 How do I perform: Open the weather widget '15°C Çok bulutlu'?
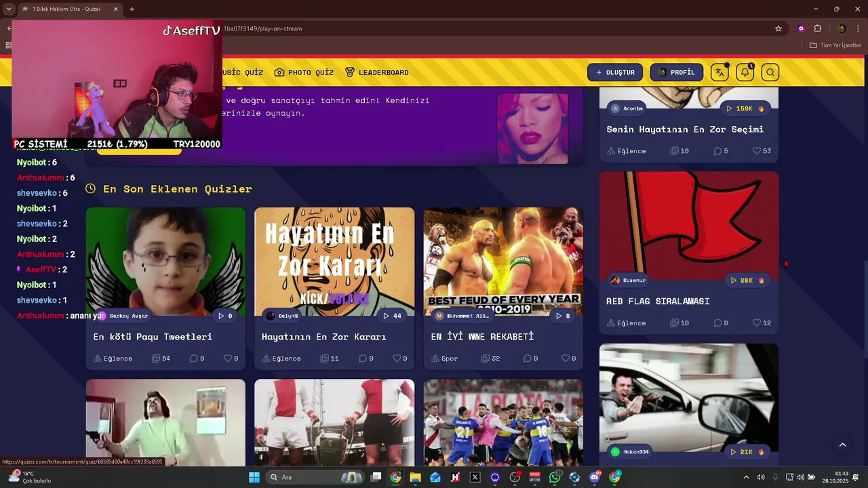click(29, 477)
